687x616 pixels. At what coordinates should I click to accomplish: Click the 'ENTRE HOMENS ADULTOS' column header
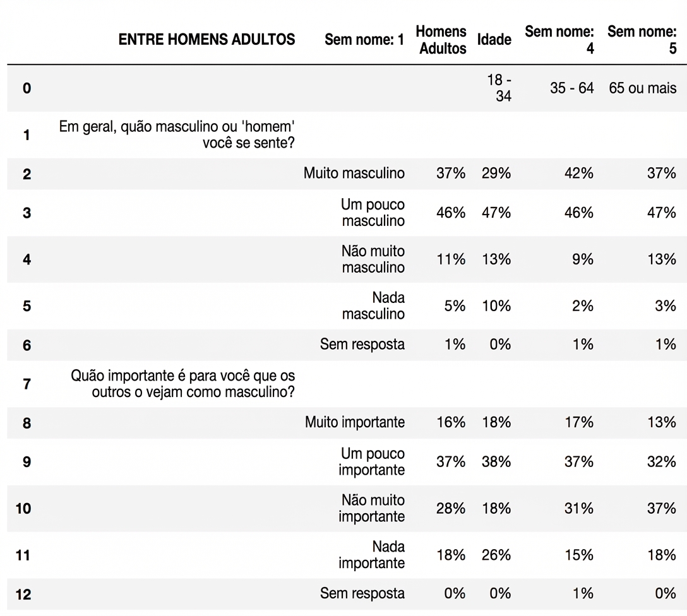coord(206,40)
